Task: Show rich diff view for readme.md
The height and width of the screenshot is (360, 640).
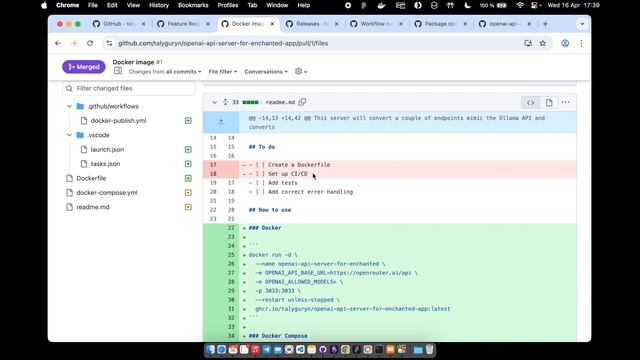Action: click(x=549, y=102)
